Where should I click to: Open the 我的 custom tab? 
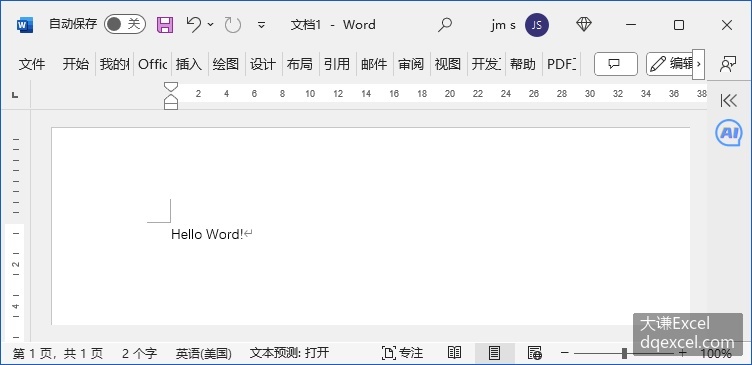[x=114, y=64]
